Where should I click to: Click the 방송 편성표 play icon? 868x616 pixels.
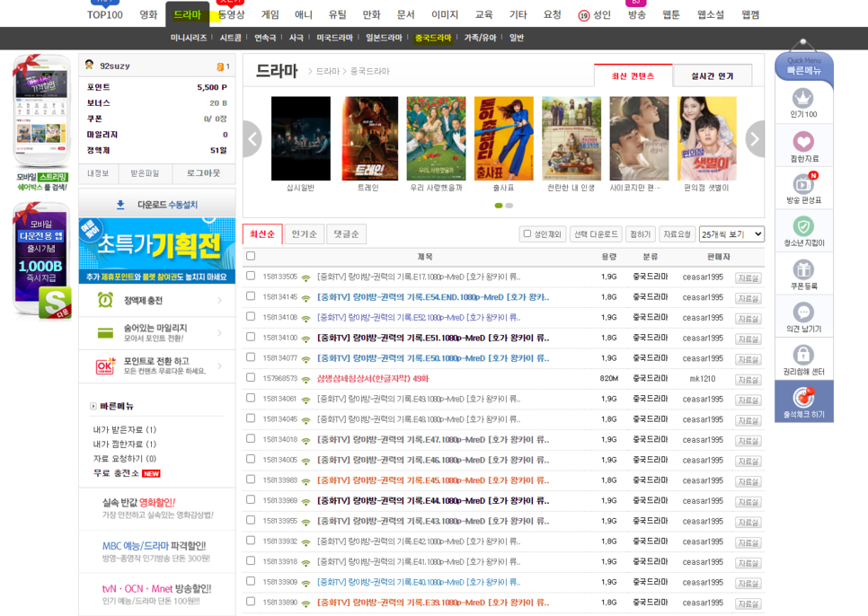(802, 186)
